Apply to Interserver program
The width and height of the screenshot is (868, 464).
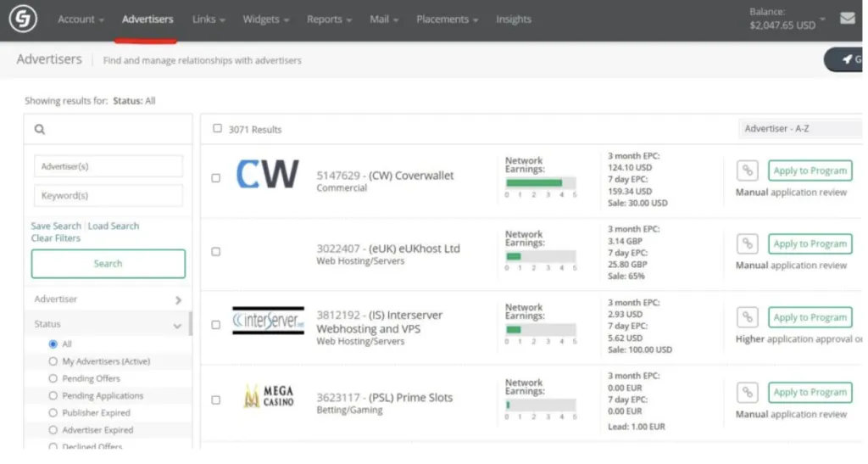pos(810,317)
